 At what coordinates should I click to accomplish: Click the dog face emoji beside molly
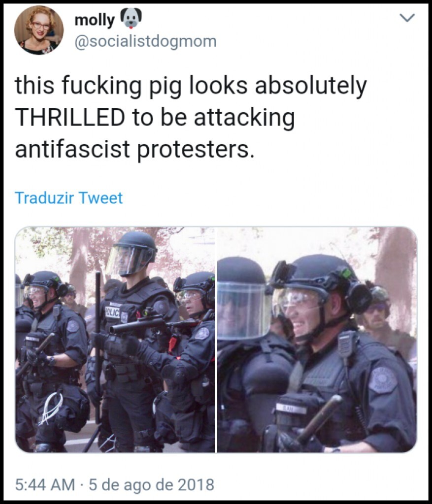[131, 19]
